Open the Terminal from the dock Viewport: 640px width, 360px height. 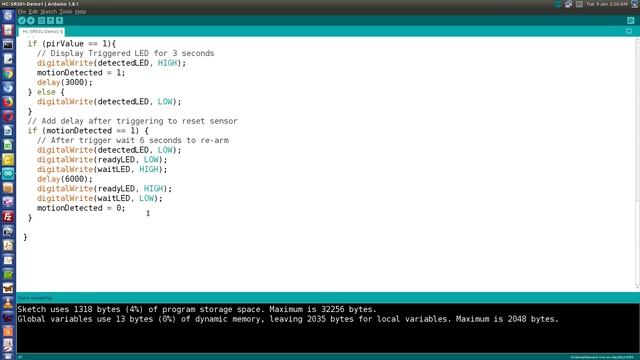coord(8,45)
